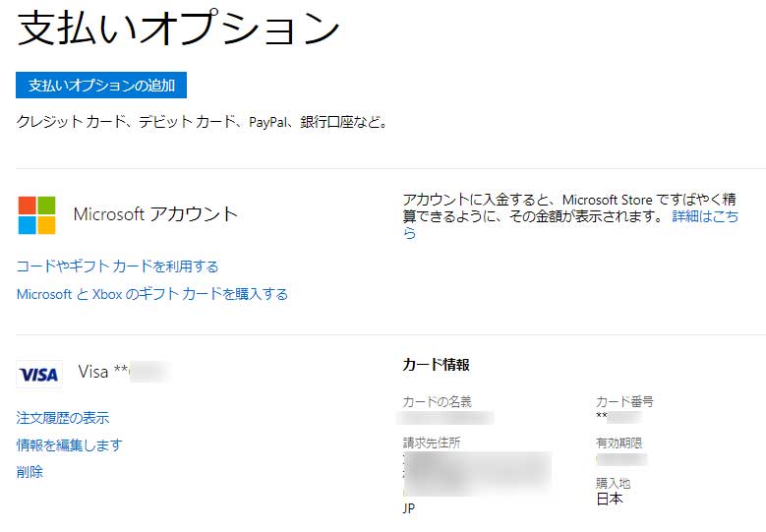Click the カード情報 section heading
Screen dimensions: 766x532
(436, 365)
